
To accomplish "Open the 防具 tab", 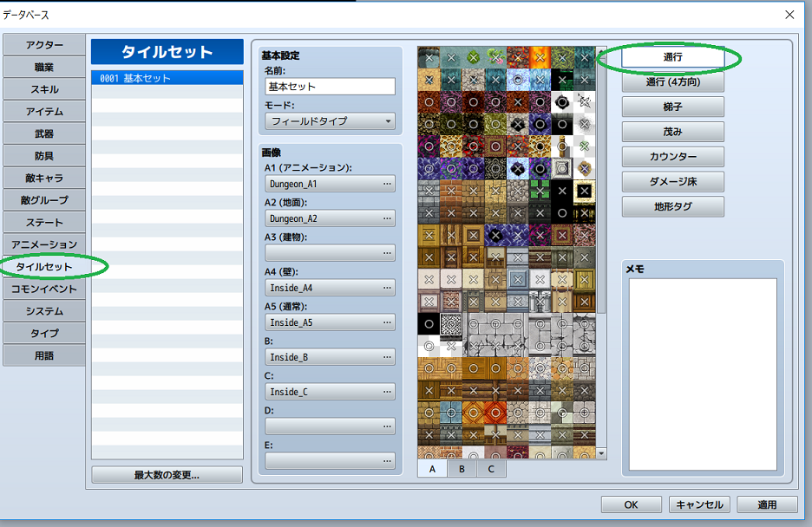I will click(44, 156).
